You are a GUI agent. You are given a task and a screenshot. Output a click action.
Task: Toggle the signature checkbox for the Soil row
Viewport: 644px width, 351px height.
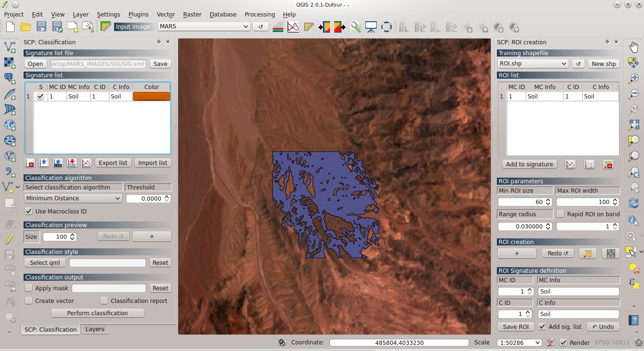click(40, 96)
